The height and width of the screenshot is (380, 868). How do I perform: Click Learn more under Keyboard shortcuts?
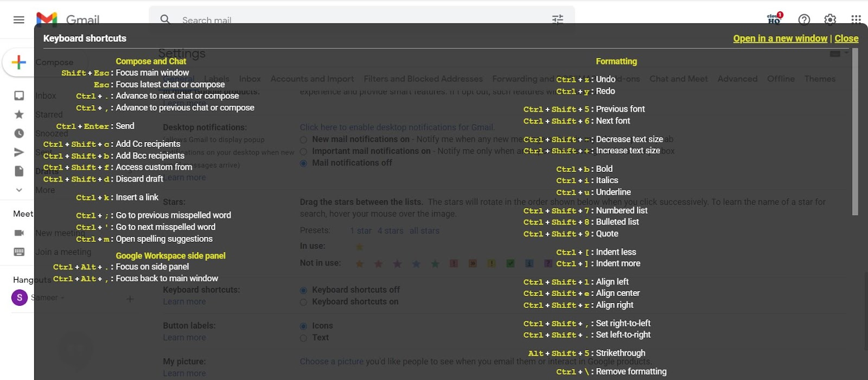[x=184, y=302]
